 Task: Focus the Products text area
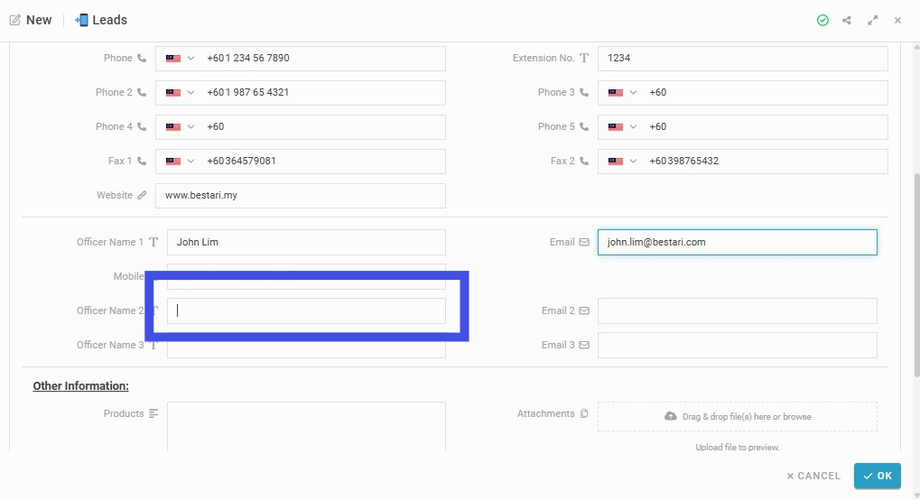[x=306, y=427]
